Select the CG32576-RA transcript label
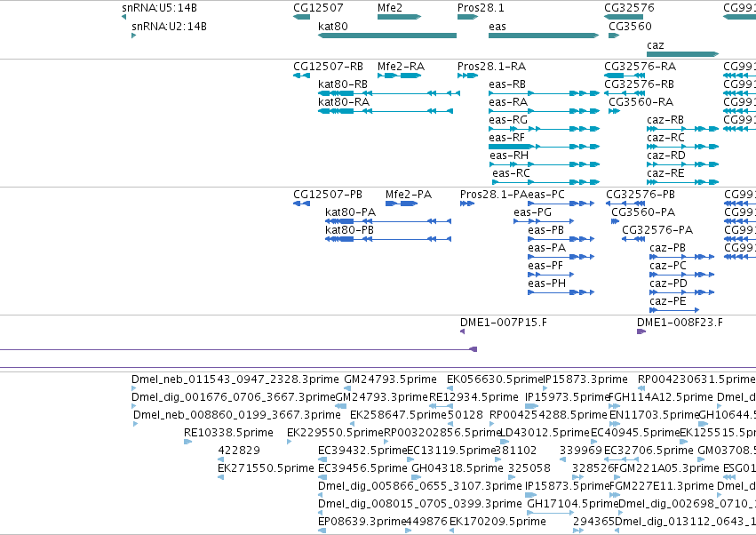Viewport: 756px width, 535px height. [x=640, y=66]
